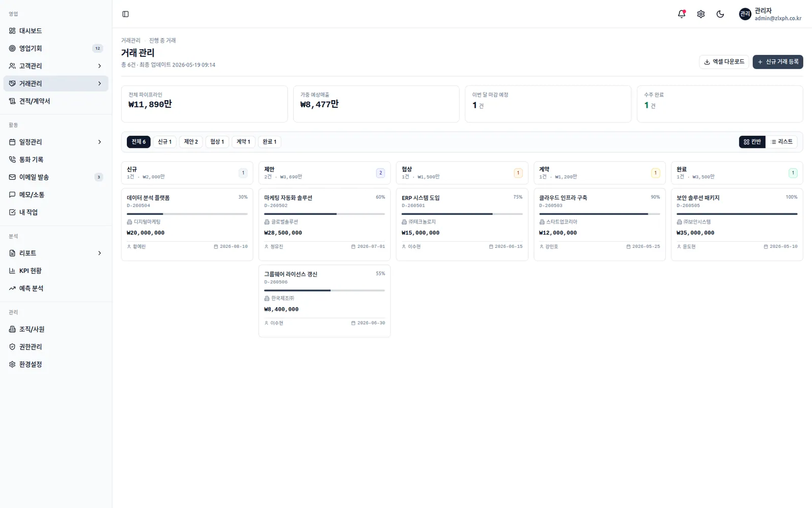
Task: Open 통화 기록 in the sidebar
Action: (x=56, y=160)
